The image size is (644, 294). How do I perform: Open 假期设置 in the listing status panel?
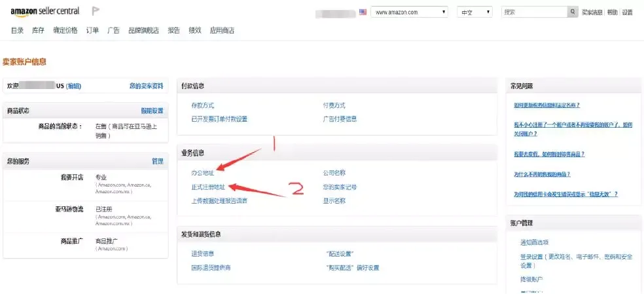[152, 111]
